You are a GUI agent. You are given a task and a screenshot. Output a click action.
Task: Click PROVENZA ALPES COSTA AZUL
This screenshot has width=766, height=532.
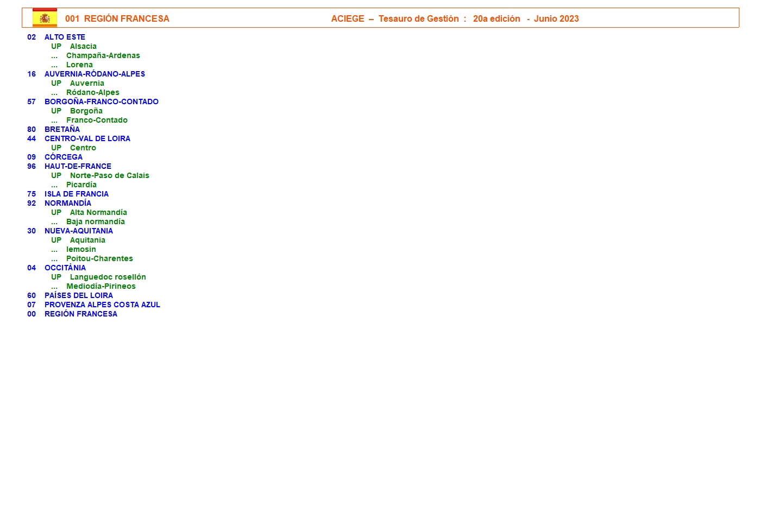(102, 305)
